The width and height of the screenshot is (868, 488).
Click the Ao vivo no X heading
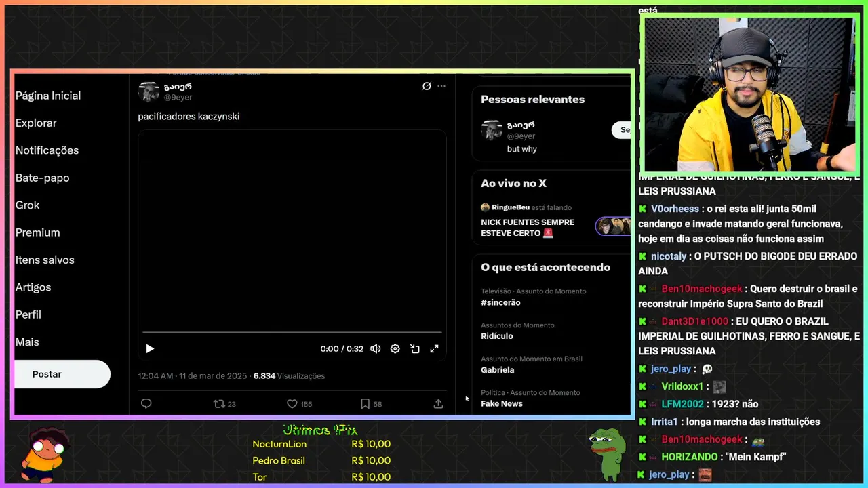[513, 183]
